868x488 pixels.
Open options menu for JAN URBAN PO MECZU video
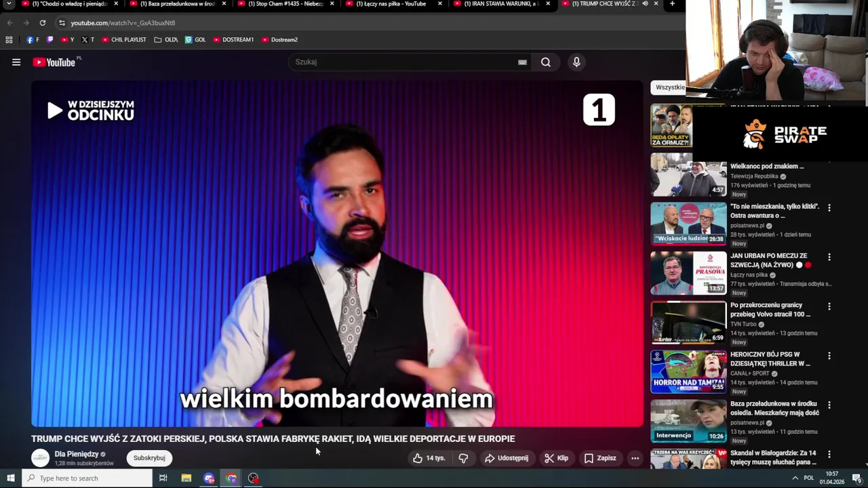pyautogui.click(x=829, y=258)
